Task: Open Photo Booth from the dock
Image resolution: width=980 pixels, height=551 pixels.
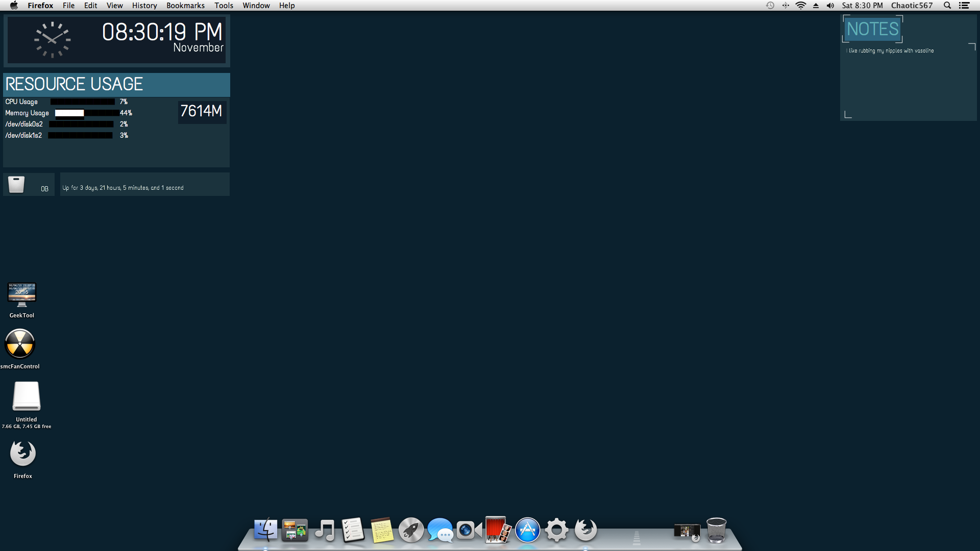Action: 498,531
